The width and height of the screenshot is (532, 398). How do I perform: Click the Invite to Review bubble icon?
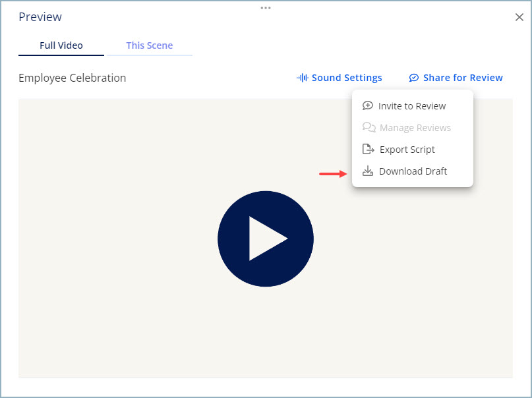[367, 106]
